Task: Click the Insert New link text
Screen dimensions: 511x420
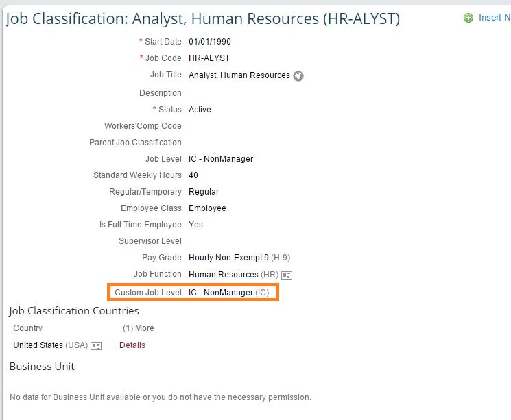Action: pyautogui.click(x=495, y=18)
